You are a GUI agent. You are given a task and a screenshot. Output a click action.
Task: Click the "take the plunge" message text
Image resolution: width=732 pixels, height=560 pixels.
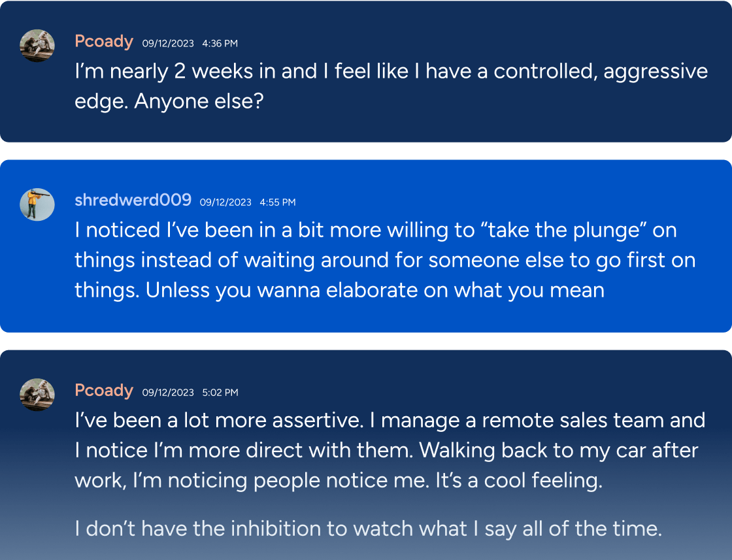pyautogui.click(x=385, y=260)
